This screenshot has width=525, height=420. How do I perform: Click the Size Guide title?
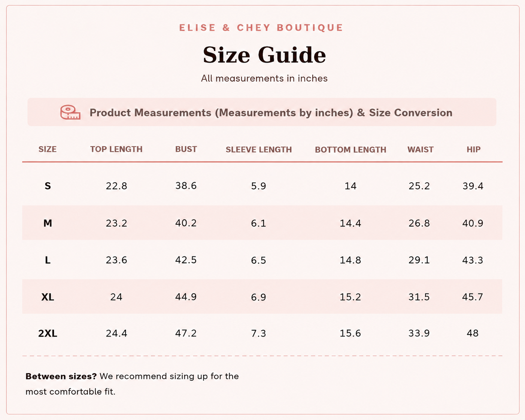click(264, 55)
